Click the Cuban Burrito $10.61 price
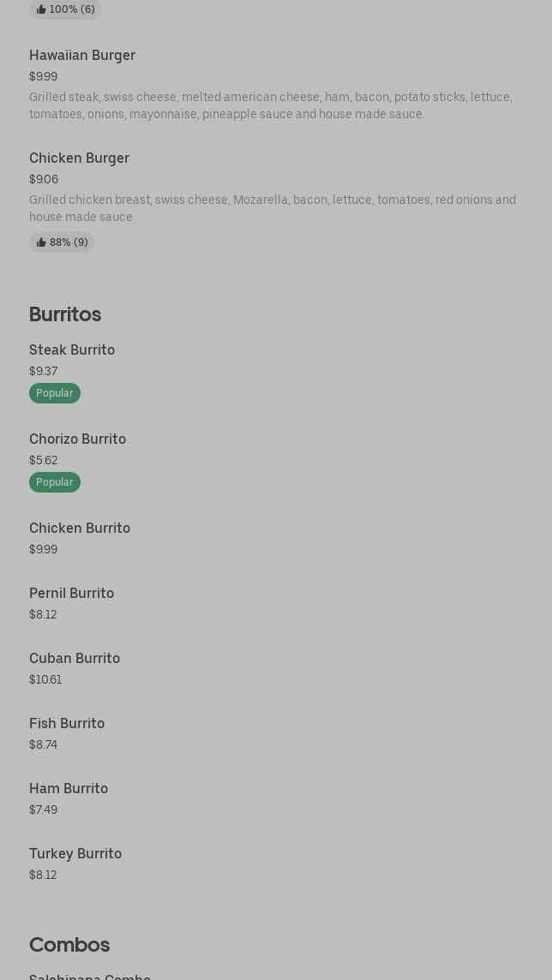The width and height of the screenshot is (552, 980). (x=45, y=679)
